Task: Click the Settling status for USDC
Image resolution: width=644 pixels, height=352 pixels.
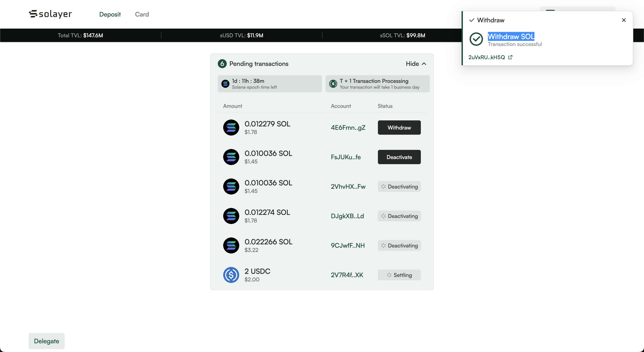Action: coord(399,275)
